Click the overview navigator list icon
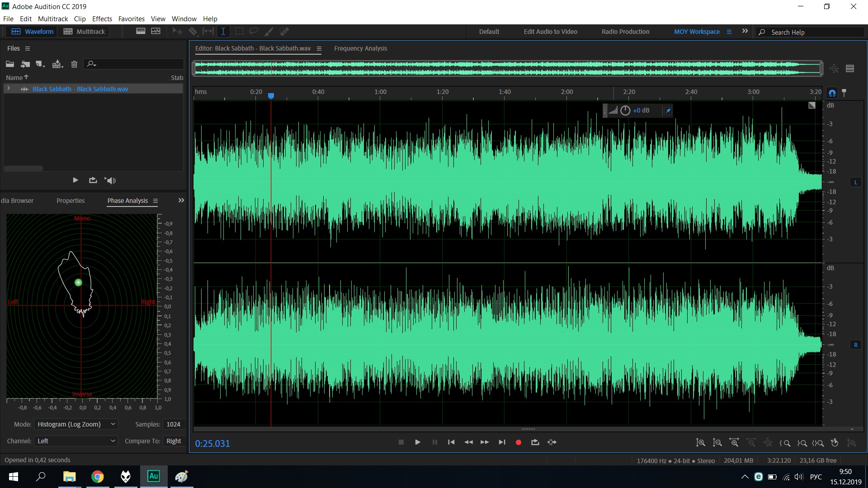The width and height of the screenshot is (868, 488). (x=850, y=69)
